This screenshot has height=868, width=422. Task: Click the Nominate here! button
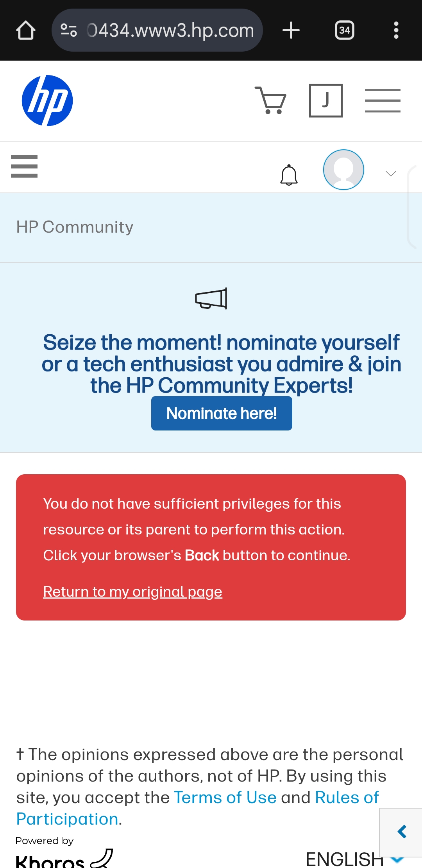(x=222, y=413)
